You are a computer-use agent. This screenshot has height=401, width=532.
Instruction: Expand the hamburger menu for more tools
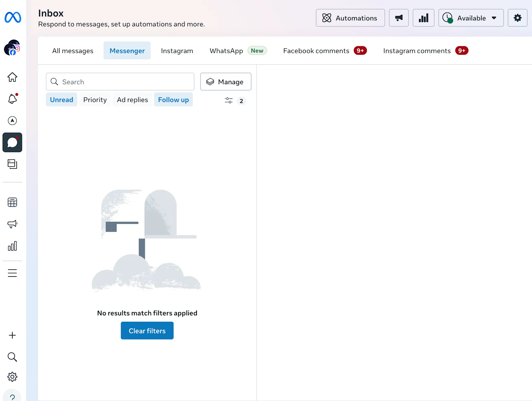(12, 273)
